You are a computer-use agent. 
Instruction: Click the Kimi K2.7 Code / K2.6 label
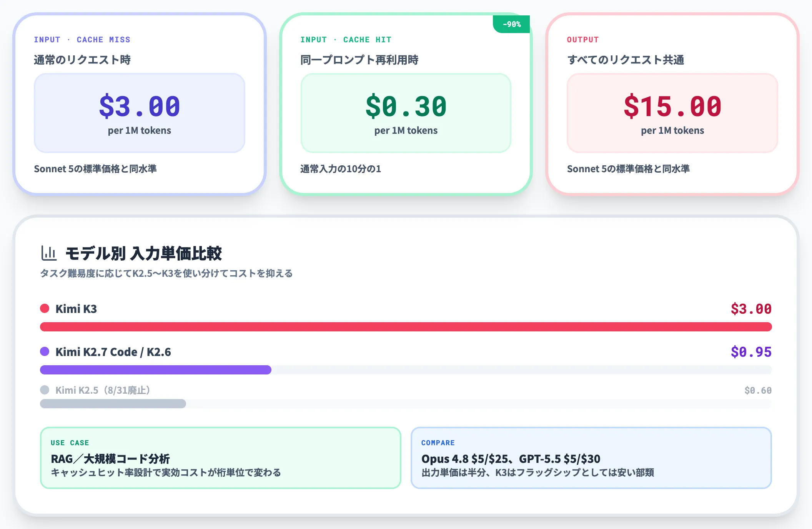coord(113,352)
